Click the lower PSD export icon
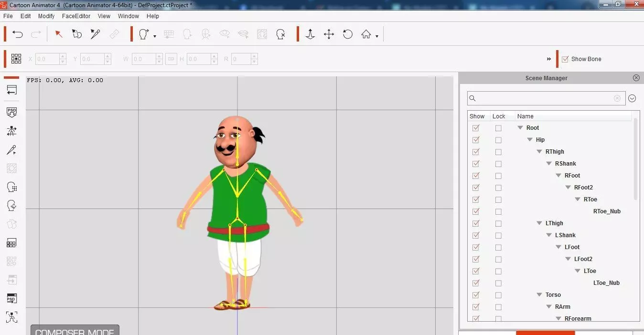This screenshot has height=335, width=644. 12,298
